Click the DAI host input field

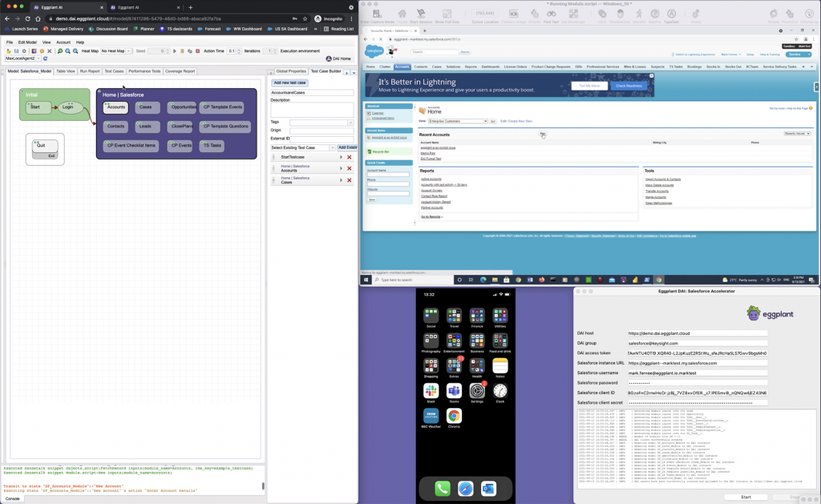coord(697,333)
